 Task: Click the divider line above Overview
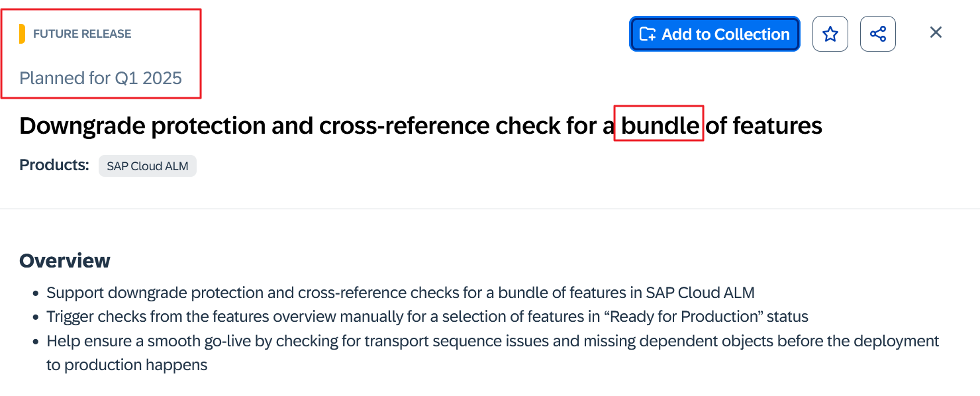click(490, 209)
